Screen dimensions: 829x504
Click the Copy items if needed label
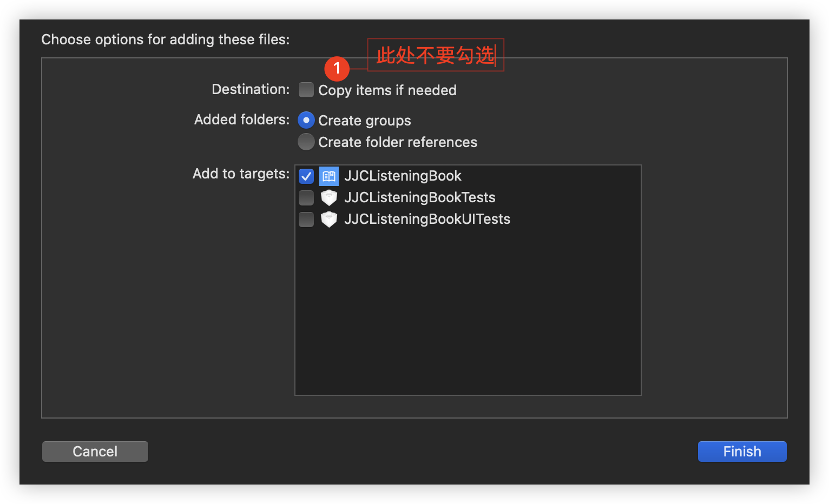[387, 90]
